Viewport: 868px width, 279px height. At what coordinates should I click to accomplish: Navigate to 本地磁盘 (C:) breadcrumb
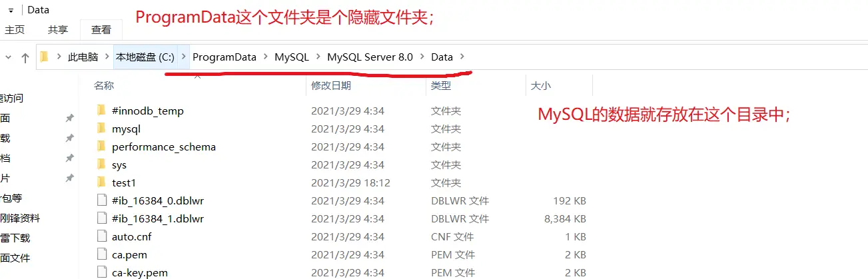(x=145, y=57)
